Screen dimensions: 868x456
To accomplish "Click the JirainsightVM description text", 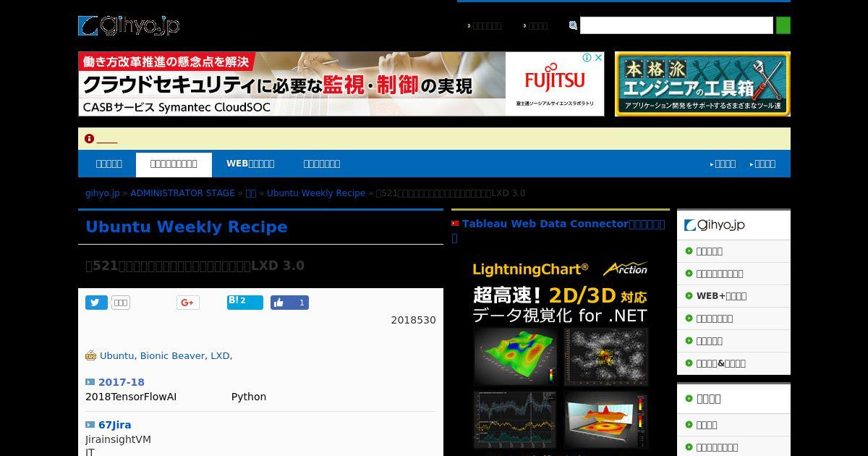I will [118, 439].
